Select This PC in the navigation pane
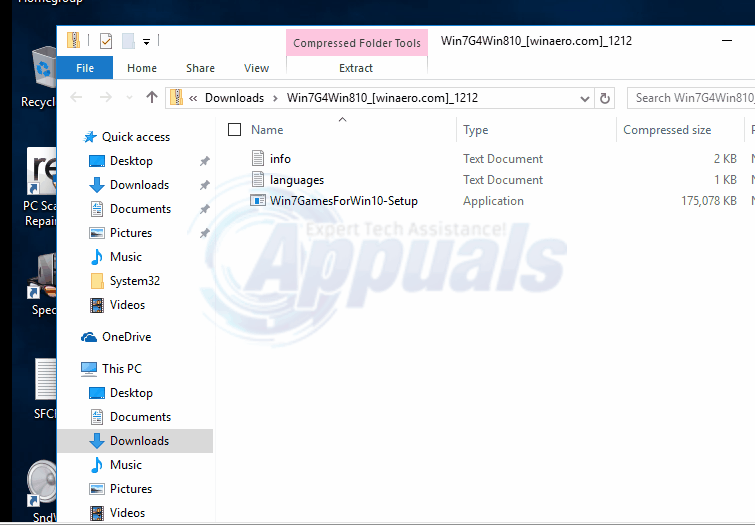The width and height of the screenshot is (755, 526). [121, 368]
